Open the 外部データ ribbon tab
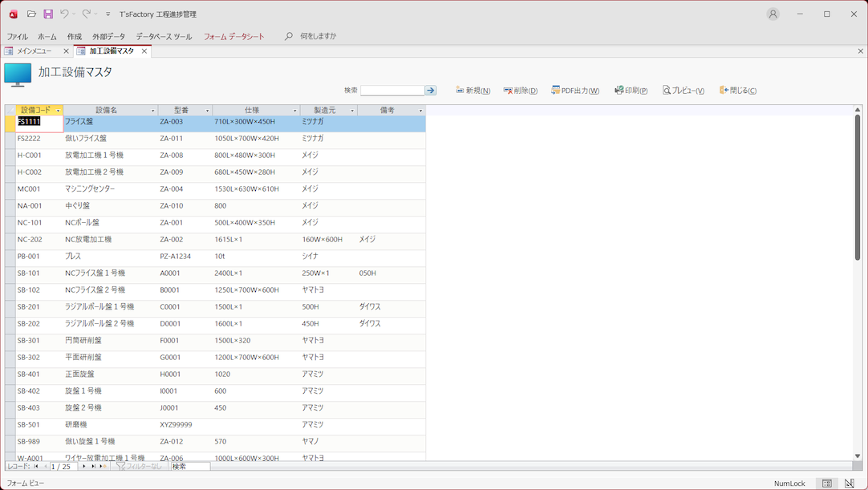The image size is (868, 490). (x=108, y=37)
